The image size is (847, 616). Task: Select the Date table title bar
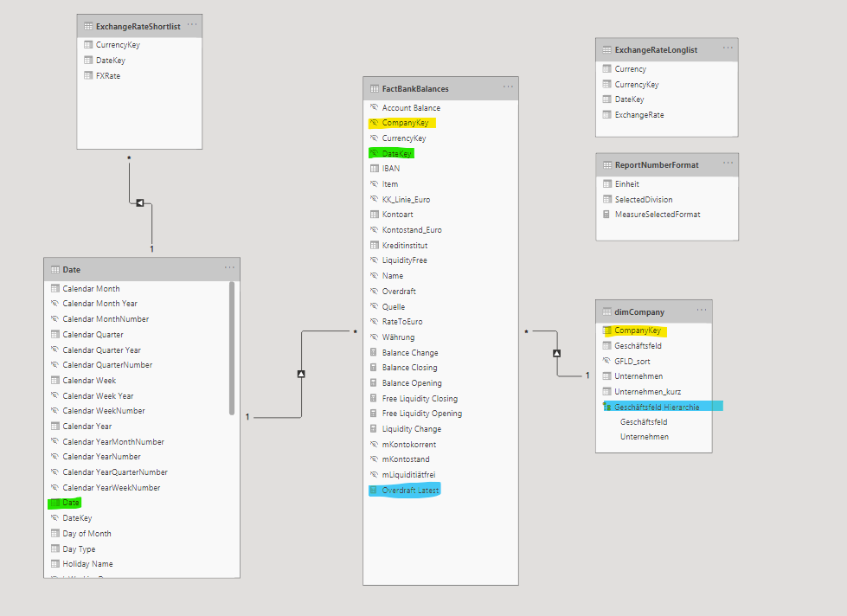(142, 269)
